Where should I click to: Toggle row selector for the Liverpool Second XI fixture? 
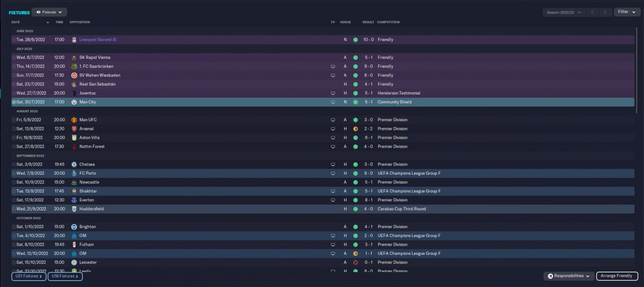pos(14,40)
